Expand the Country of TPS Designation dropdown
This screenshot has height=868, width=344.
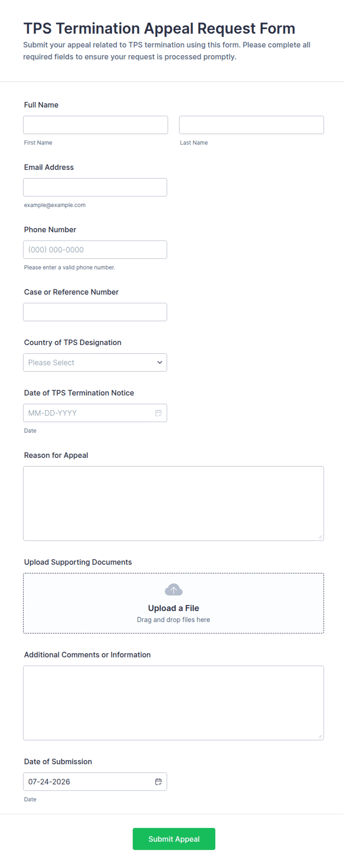(95, 362)
